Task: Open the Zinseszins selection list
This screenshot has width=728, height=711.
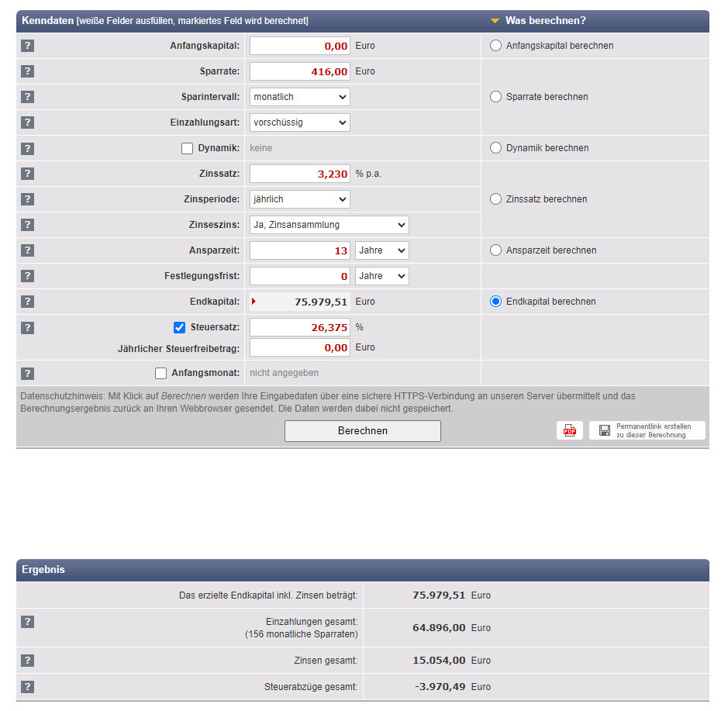Action: coord(329,225)
